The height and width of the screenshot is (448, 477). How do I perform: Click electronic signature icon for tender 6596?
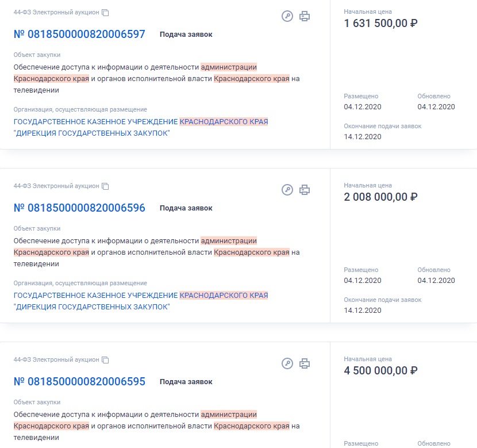[287, 190]
